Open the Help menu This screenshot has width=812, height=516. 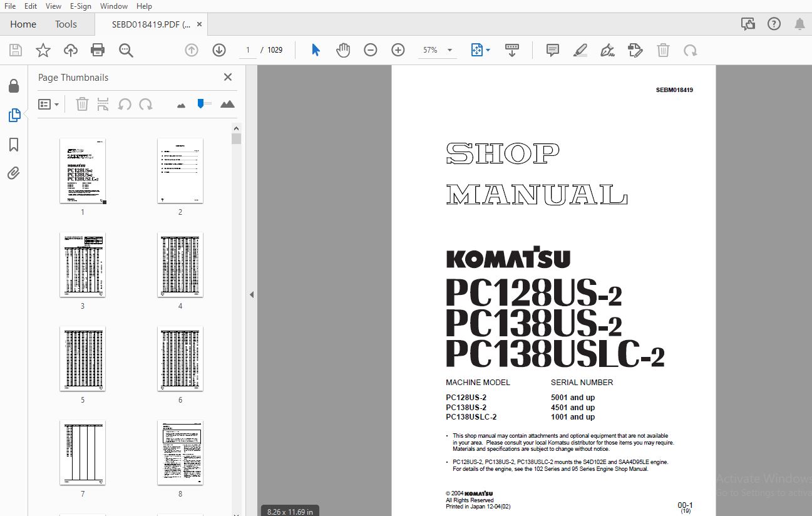[144, 6]
